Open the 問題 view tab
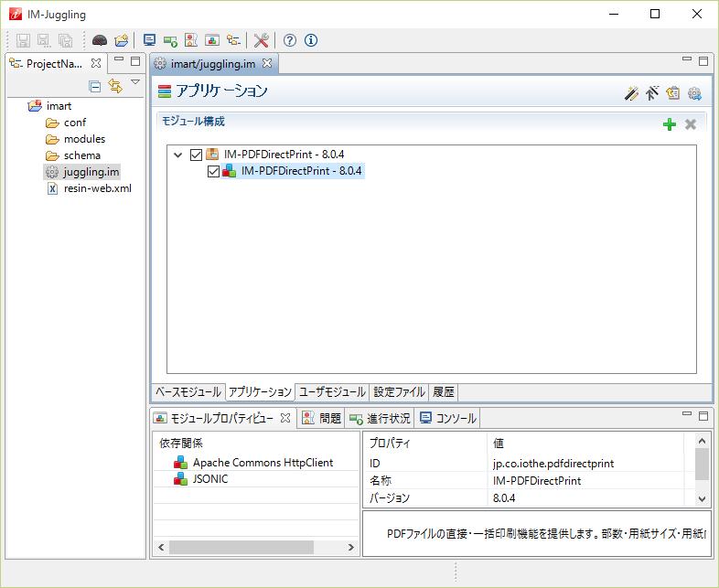 321,418
